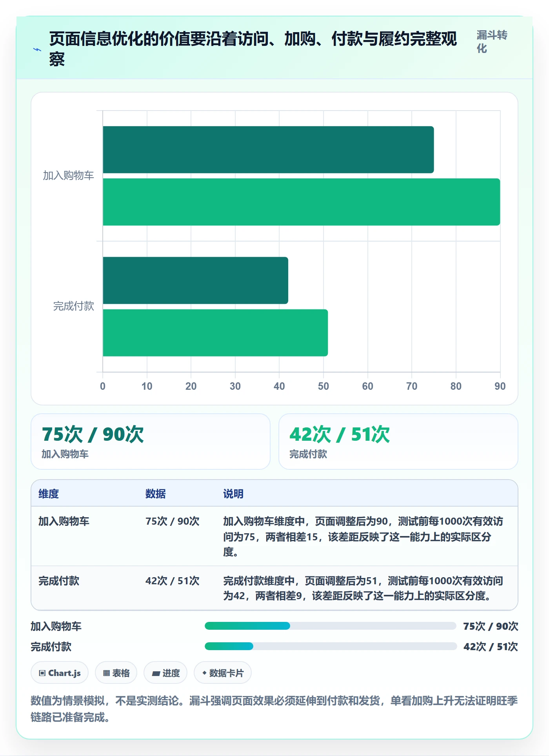Click the 完成付款 progress bar
Viewport: 549px width, 756px height.
tap(331, 646)
